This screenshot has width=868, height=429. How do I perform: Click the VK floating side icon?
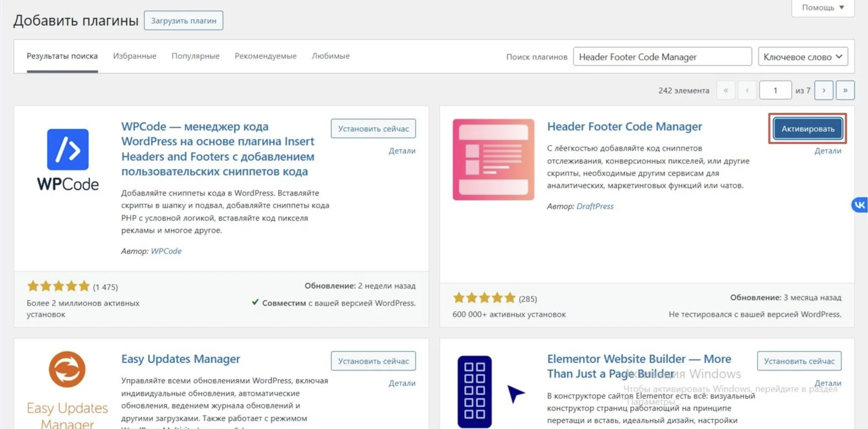coord(860,205)
